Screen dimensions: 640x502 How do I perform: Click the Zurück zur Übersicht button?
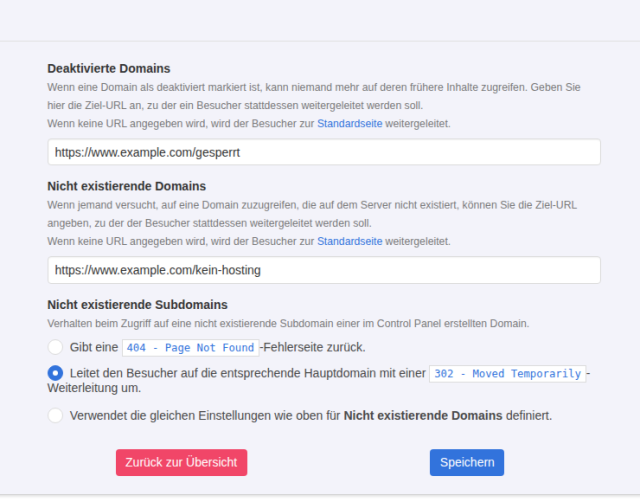coord(182,462)
